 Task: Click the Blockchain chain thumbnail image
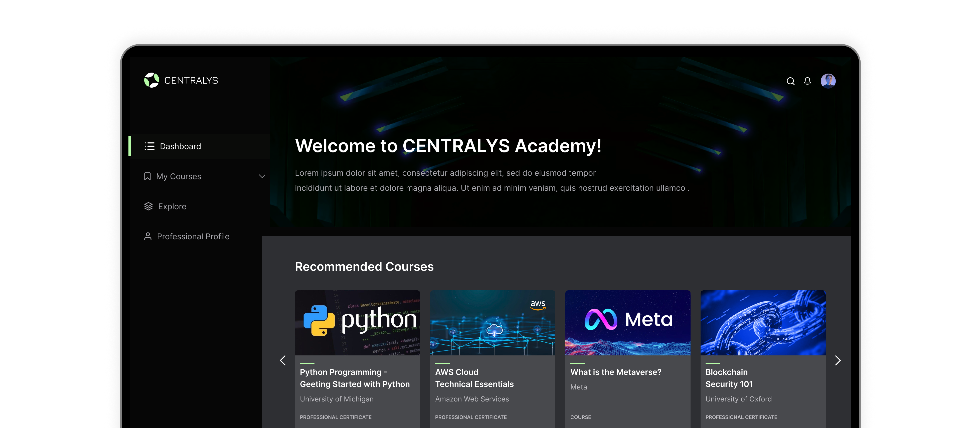pyautogui.click(x=762, y=323)
